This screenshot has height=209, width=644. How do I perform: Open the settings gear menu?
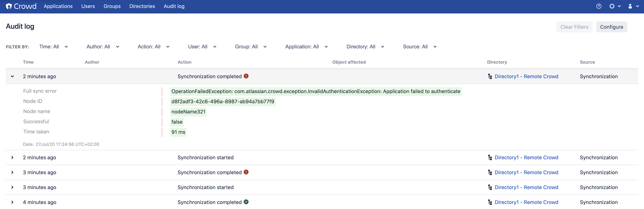[x=615, y=6]
